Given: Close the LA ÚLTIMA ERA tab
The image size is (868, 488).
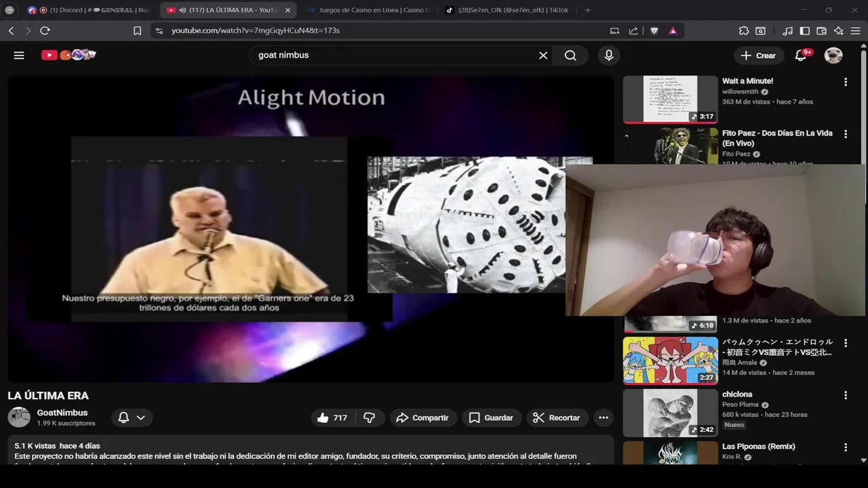Looking at the screenshot, I should click(288, 10).
